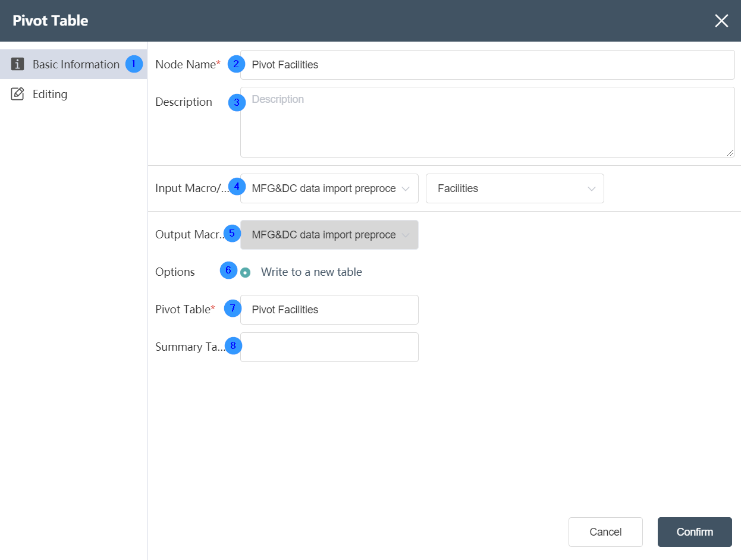This screenshot has width=741, height=560.
Task: Click the Pivot Table field label
Action: [185, 310]
